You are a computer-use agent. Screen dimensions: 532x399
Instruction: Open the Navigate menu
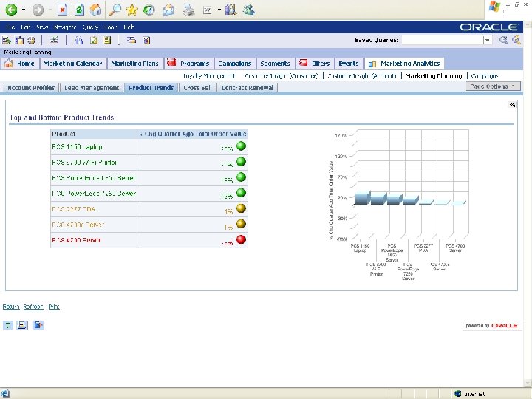tap(65, 27)
